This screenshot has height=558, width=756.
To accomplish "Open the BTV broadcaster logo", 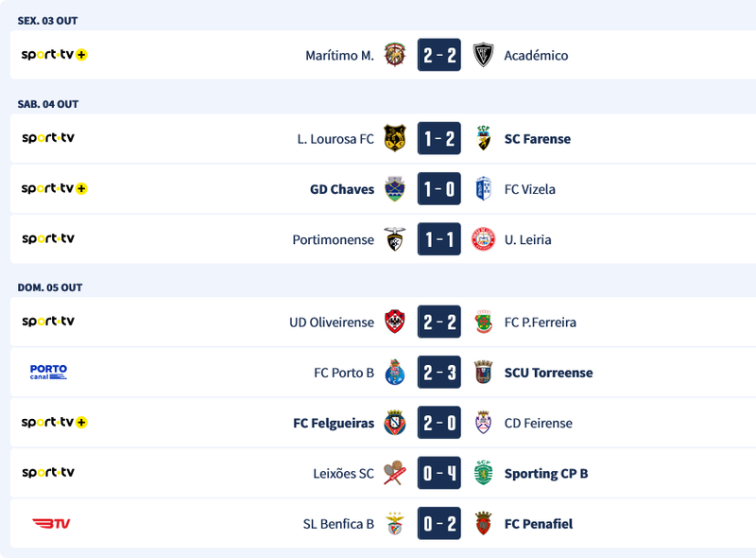I will [51, 524].
